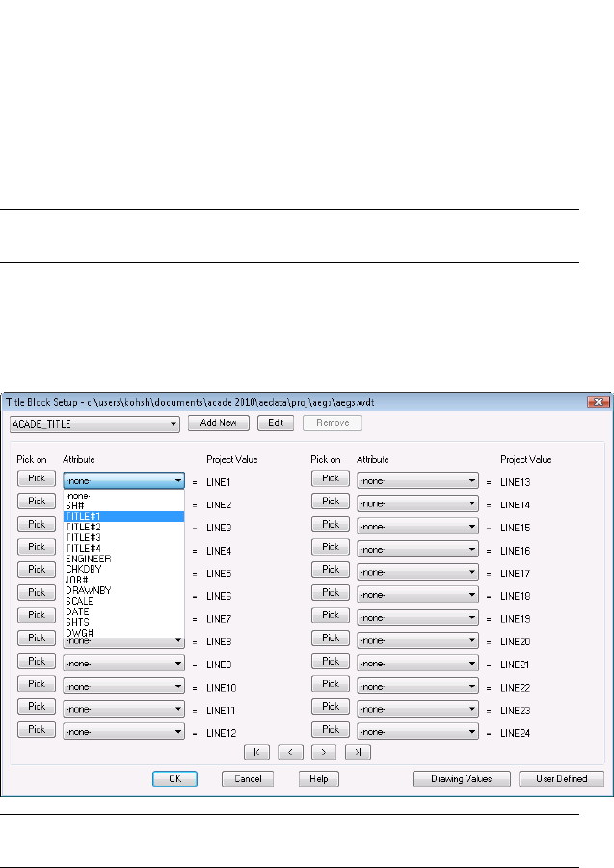Choose TITLE#2 from the attribute list
614x868 pixels.
click(124, 527)
